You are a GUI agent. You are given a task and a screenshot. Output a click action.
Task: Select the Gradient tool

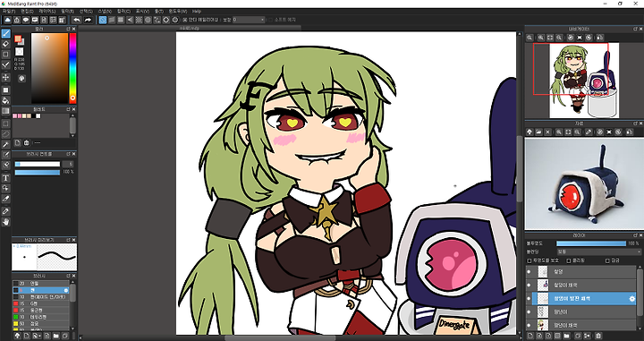5,111
